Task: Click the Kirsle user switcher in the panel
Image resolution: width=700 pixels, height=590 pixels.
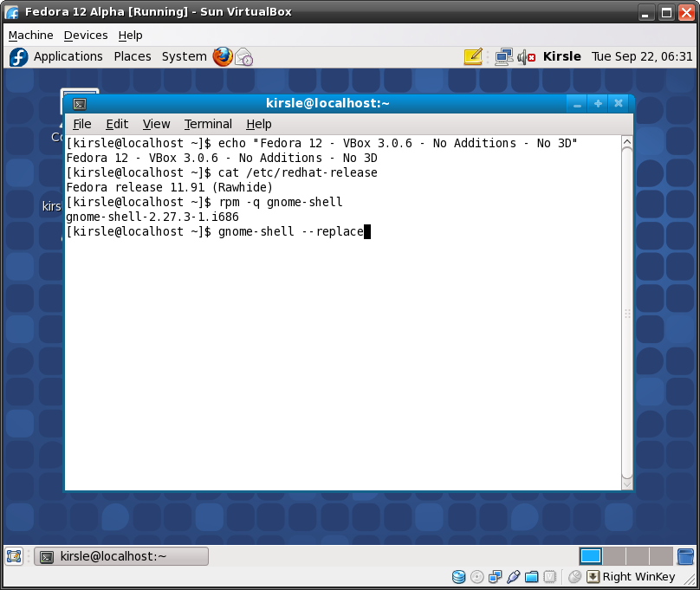Action: coord(562,56)
